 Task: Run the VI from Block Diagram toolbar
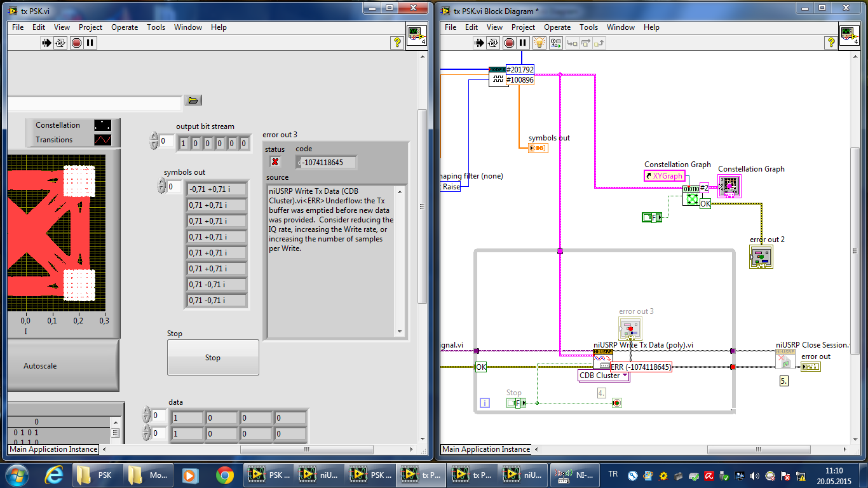[x=480, y=43]
